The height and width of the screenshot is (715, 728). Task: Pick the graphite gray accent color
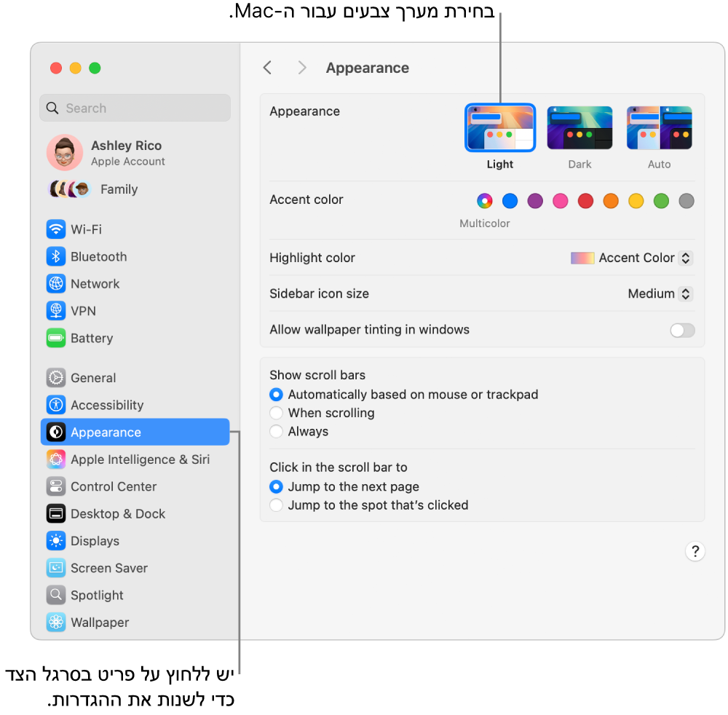click(687, 201)
